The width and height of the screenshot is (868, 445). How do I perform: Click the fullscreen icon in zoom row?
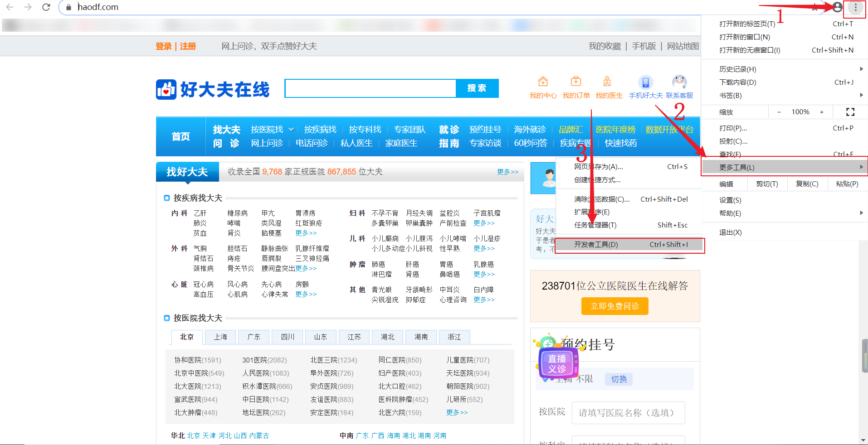[850, 112]
